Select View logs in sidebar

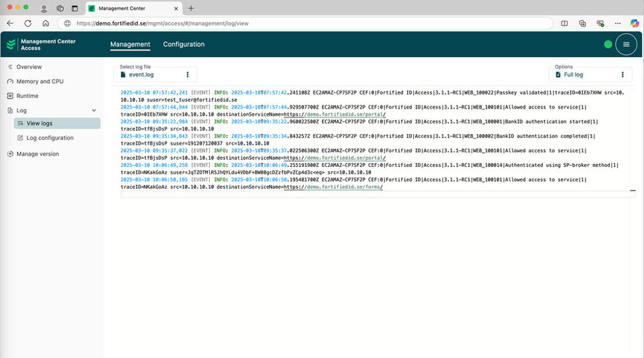point(57,123)
